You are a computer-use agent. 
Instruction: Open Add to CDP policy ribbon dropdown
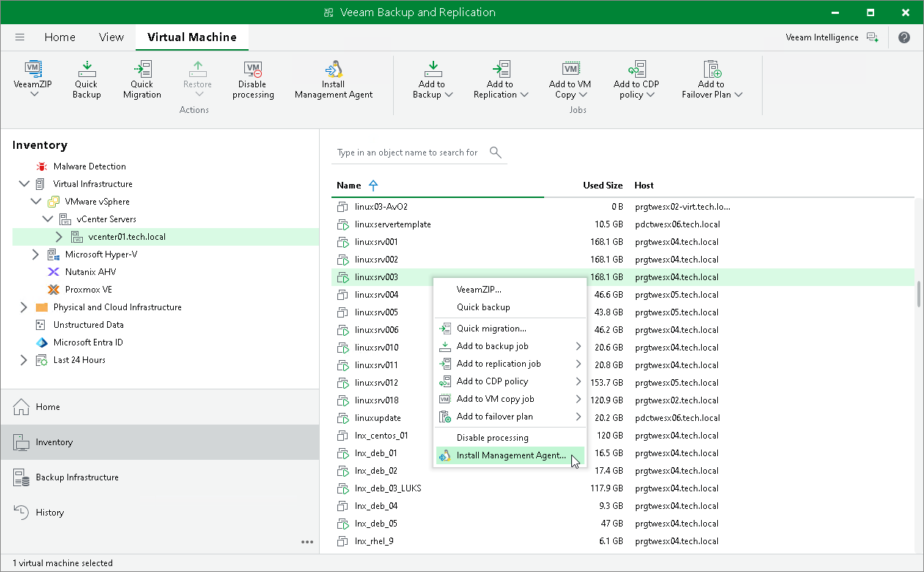[x=636, y=79]
